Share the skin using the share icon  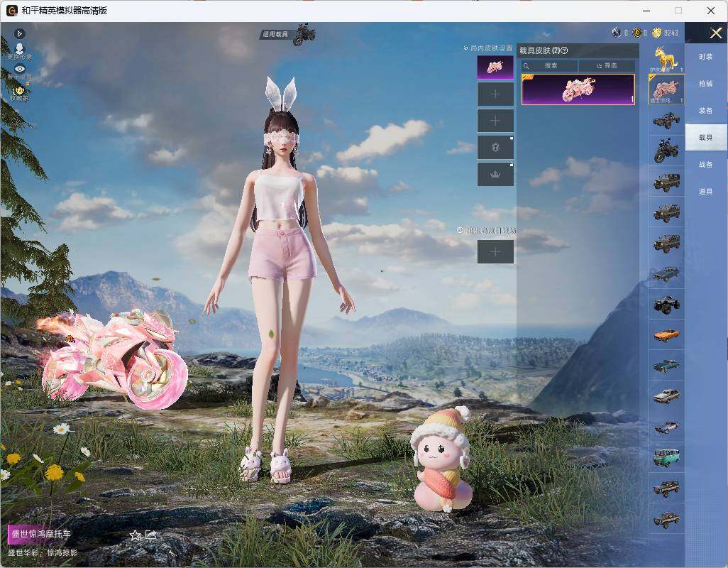[x=150, y=535]
